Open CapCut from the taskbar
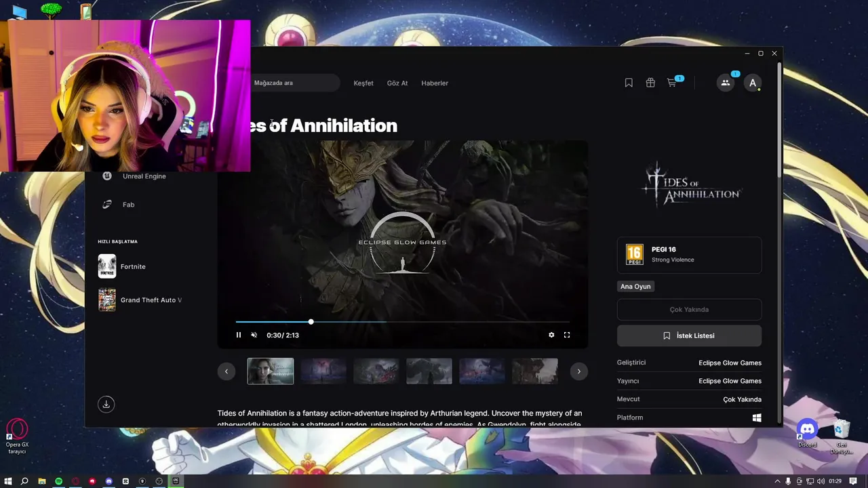Viewport: 868px width, 488px height. 125,481
